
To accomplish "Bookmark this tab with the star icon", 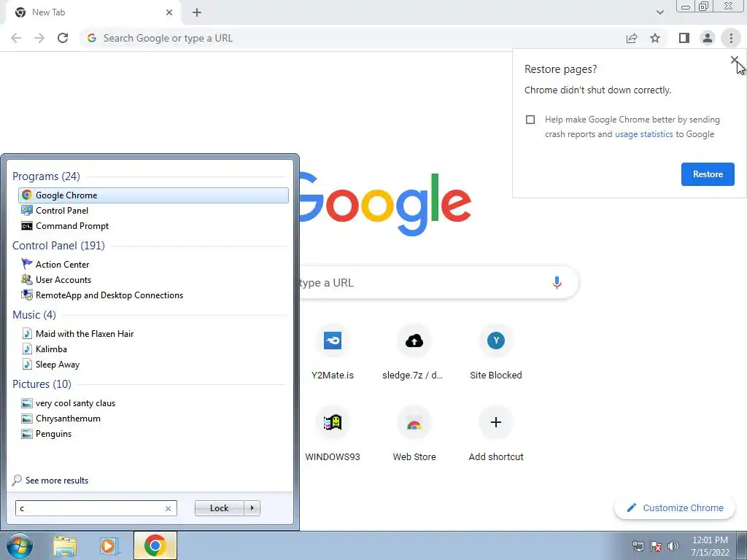I will coord(655,38).
